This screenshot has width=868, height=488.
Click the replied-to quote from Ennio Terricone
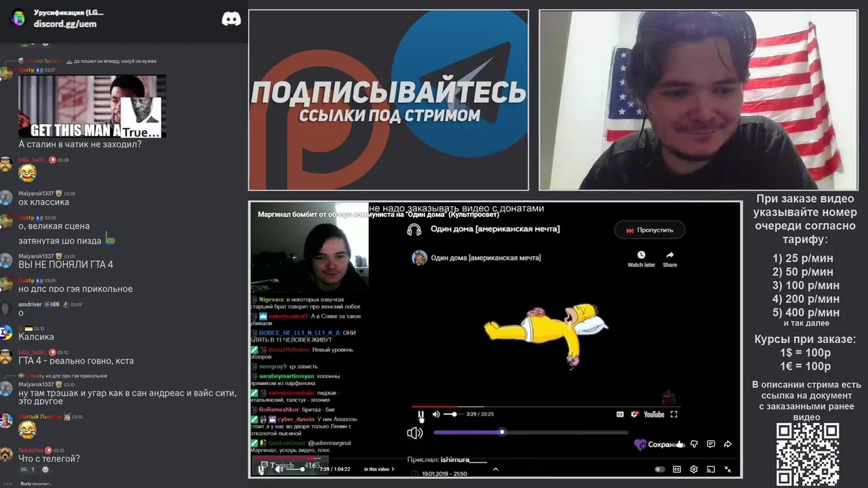click(x=87, y=61)
